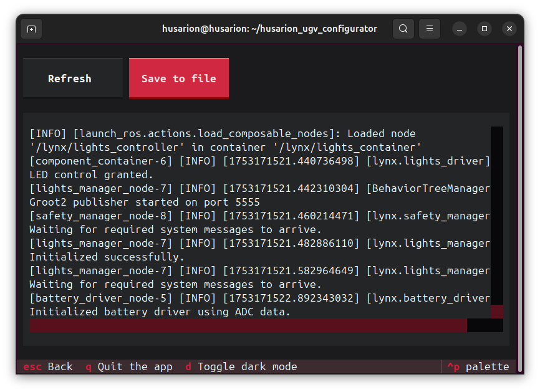This screenshot has height=392, width=540.
Task: Click the timestamp 1753171521.482886110
Action: [291, 243]
